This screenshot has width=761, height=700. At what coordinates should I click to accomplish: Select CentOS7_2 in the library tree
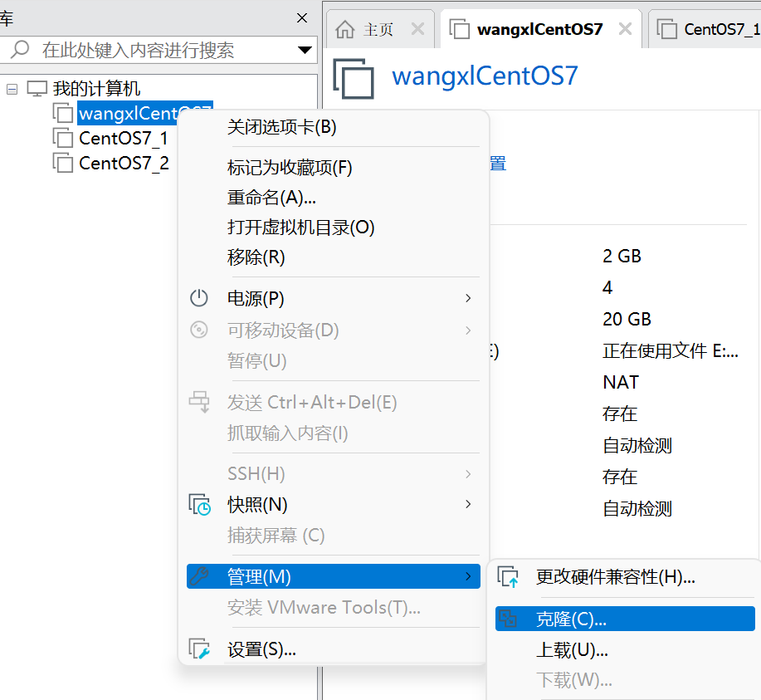tap(124, 163)
